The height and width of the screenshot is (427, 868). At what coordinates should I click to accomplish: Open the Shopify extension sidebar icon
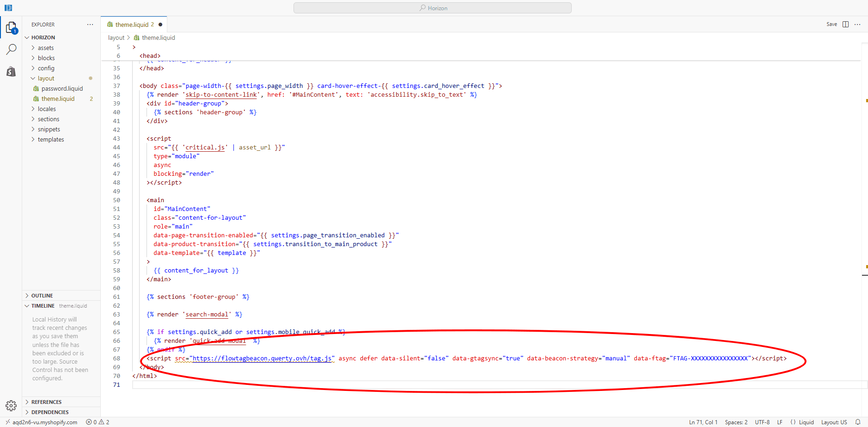pos(11,71)
